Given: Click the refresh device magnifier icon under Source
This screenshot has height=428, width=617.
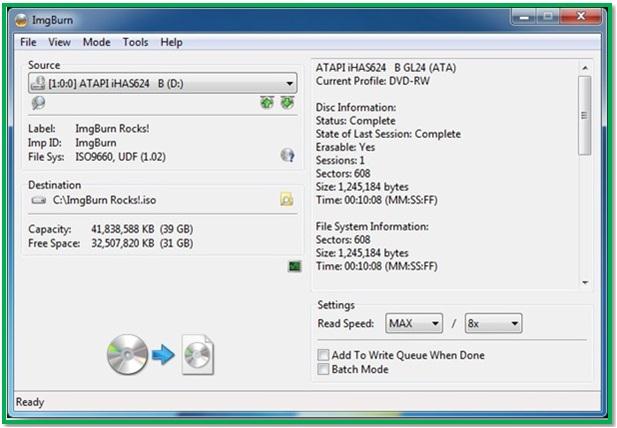Looking at the screenshot, I should (38, 103).
